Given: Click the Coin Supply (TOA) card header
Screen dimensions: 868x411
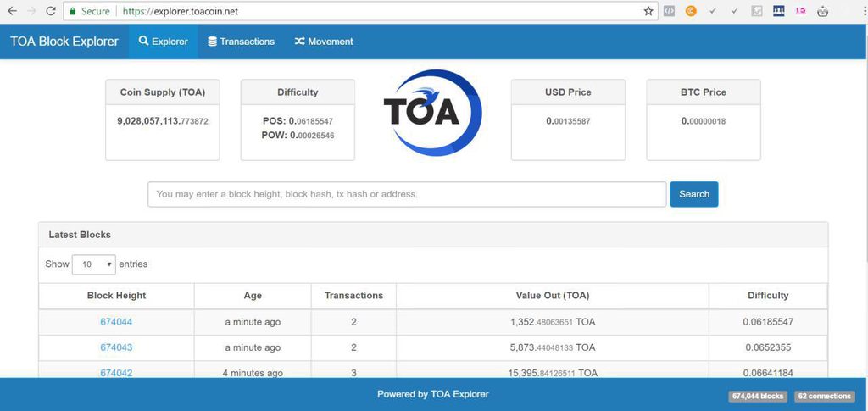Looking at the screenshot, I should click(162, 92).
